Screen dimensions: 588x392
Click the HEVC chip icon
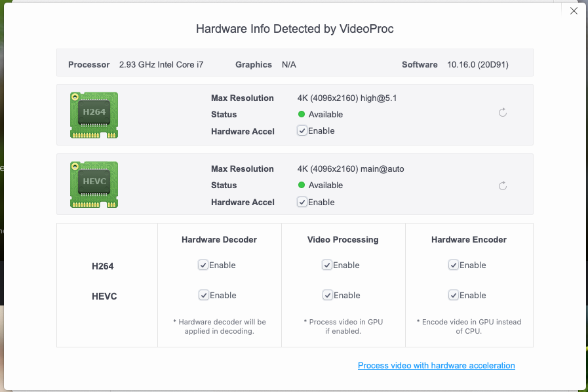coord(94,185)
